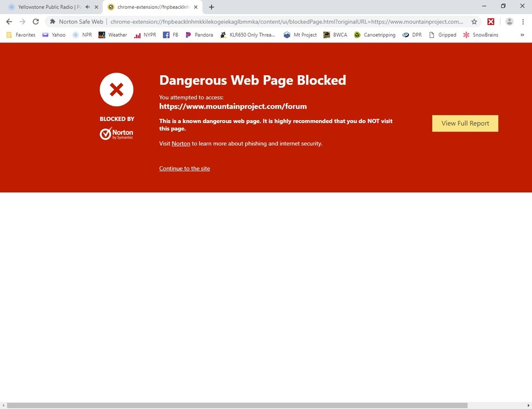The width and height of the screenshot is (532, 409).
Task: Click the forward navigation arrow
Action: [x=22, y=22]
